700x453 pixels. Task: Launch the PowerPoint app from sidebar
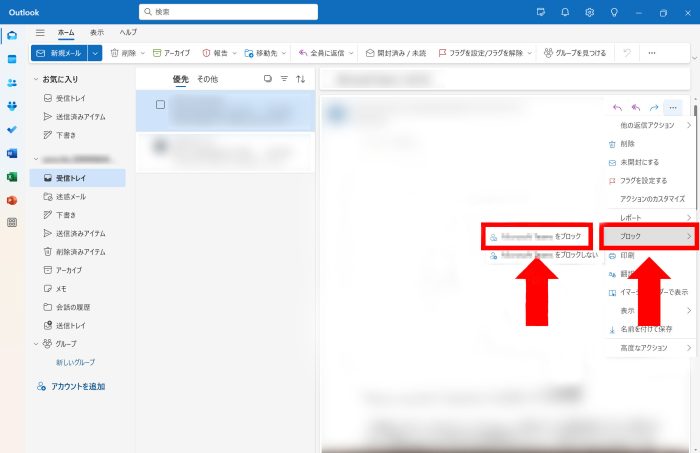[12, 199]
